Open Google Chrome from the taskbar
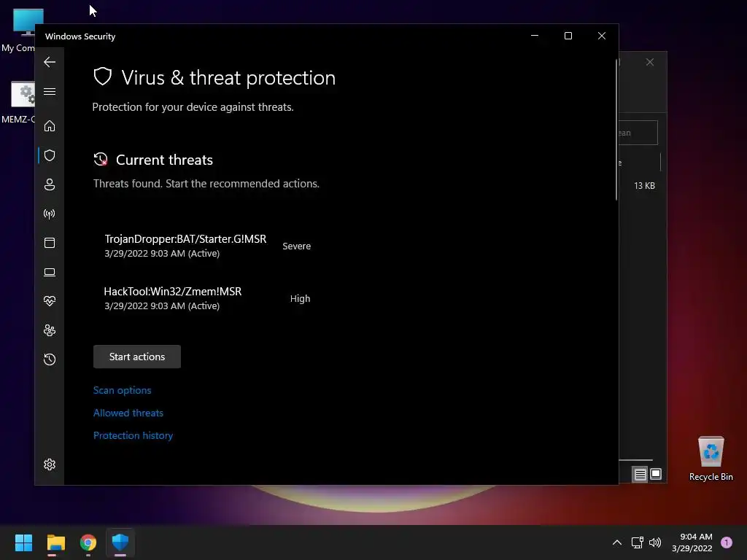This screenshot has height=560, width=747. pos(88,542)
